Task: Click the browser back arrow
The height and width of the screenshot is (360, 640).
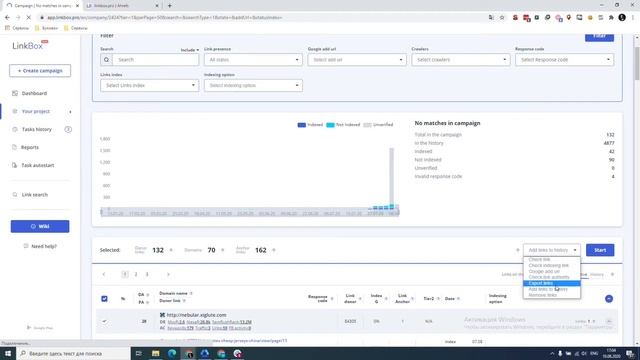Action: (x=7, y=18)
